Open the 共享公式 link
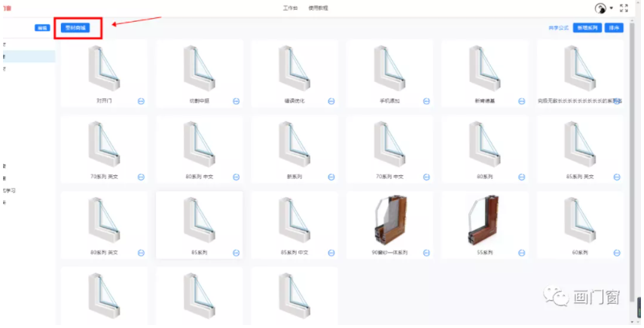Screen dimensions: 644x328 point(558,28)
